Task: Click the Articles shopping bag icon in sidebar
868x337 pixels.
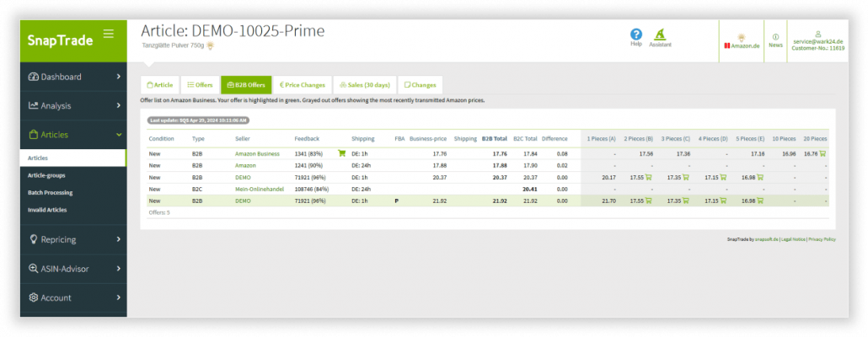Action: (33, 135)
